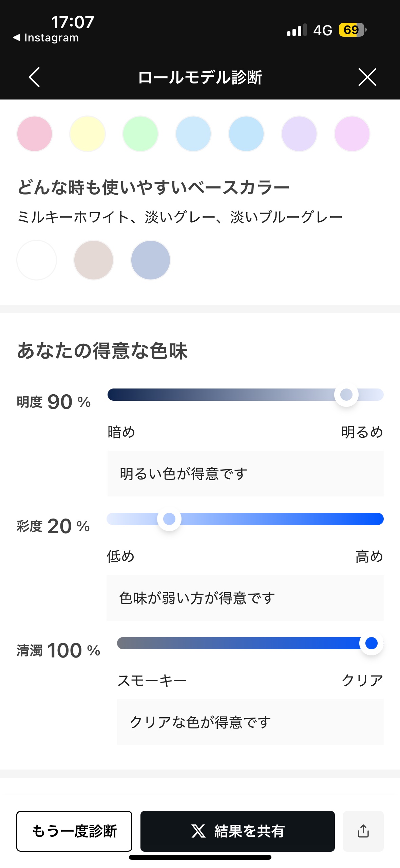This screenshot has width=400, height=868.
Task: Select the mint green color swatch
Action: click(x=140, y=133)
